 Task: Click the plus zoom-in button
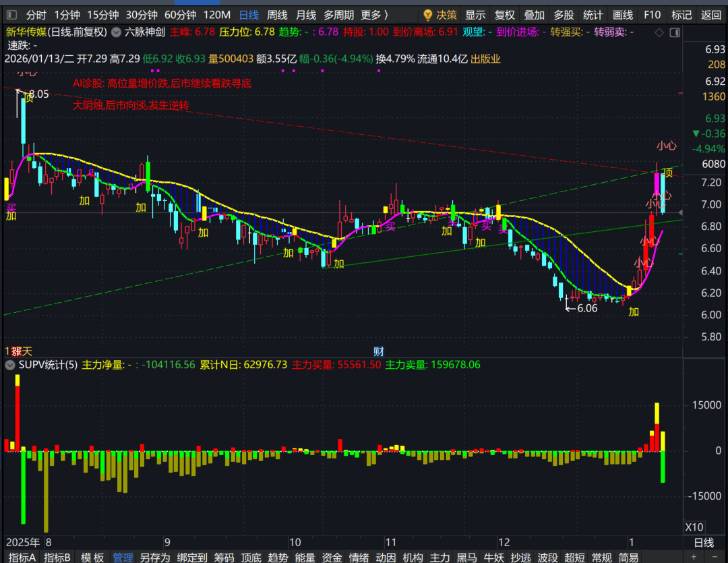click(x=694, y=557)
